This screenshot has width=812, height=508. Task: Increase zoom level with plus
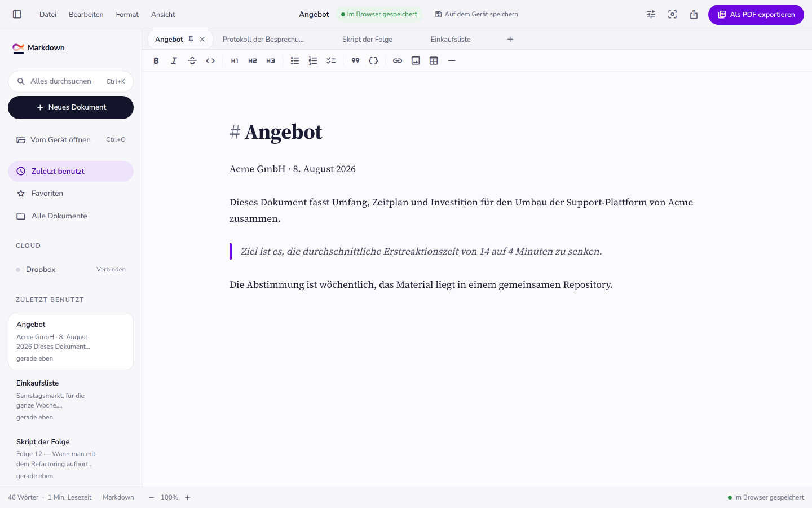click(x=188, y=498)
